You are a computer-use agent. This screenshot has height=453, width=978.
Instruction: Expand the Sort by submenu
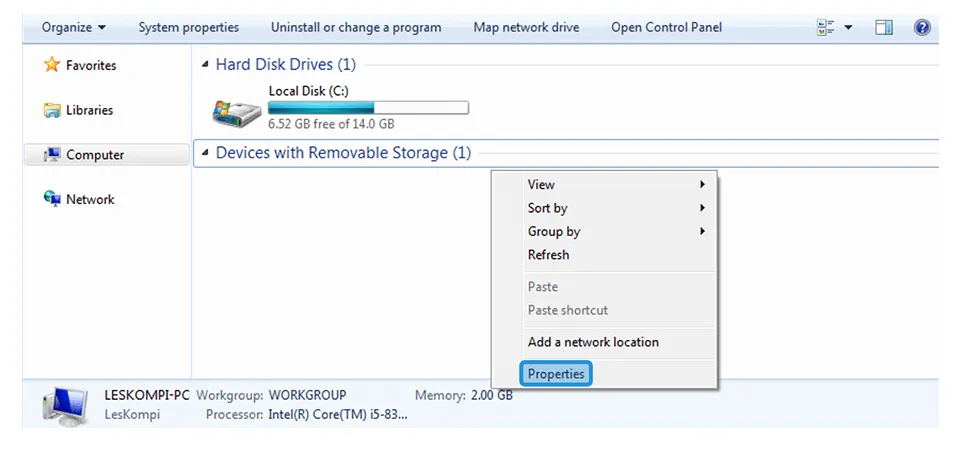[618, 208]
